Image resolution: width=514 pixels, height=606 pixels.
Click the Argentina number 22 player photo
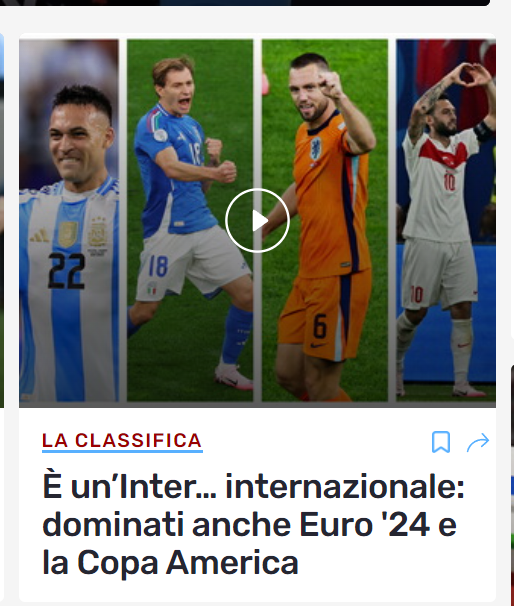69,220
